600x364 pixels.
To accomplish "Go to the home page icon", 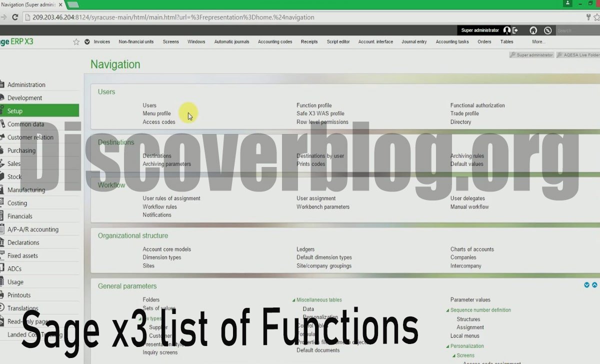I will (533, 30).
